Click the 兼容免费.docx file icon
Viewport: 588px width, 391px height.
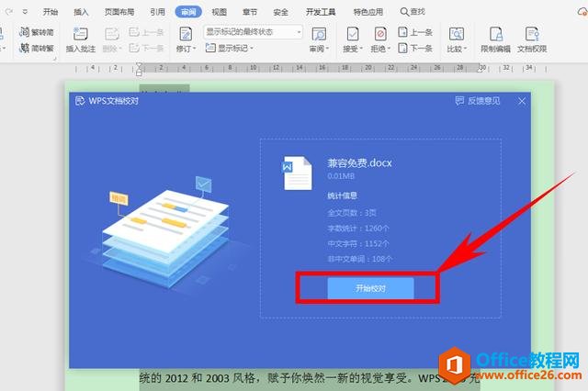click(297, 173)
